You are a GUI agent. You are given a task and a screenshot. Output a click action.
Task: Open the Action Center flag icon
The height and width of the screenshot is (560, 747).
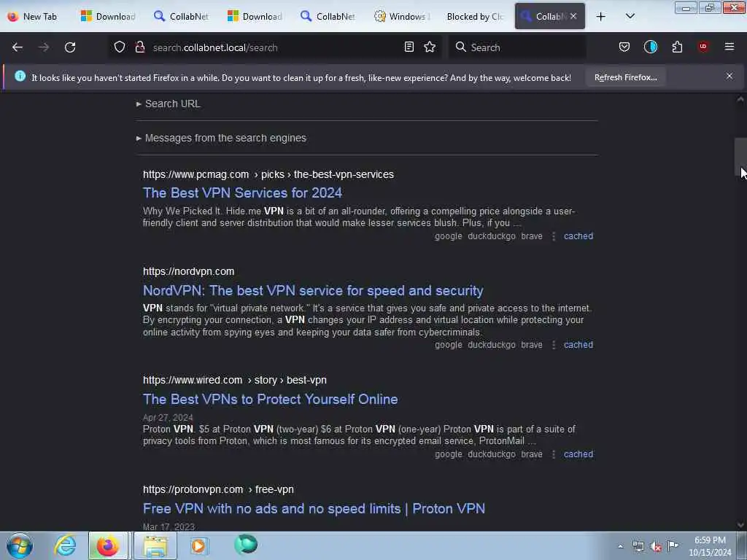click(673, 545)
